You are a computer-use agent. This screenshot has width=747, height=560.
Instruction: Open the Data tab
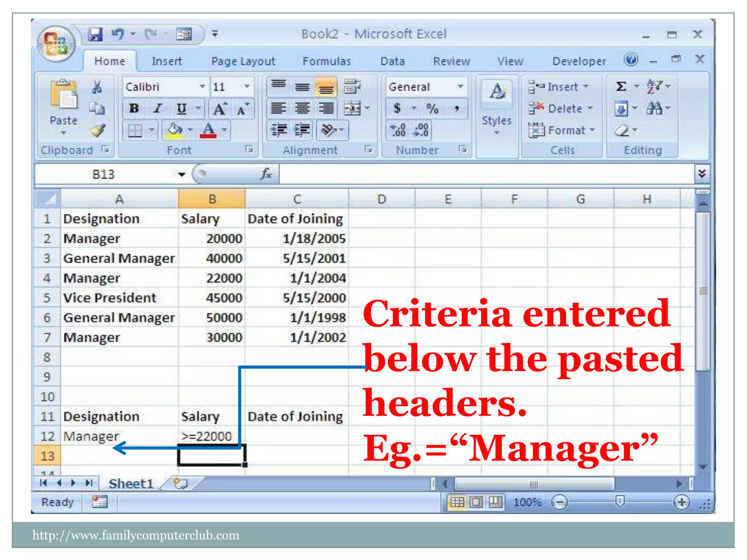pos(392,61)
